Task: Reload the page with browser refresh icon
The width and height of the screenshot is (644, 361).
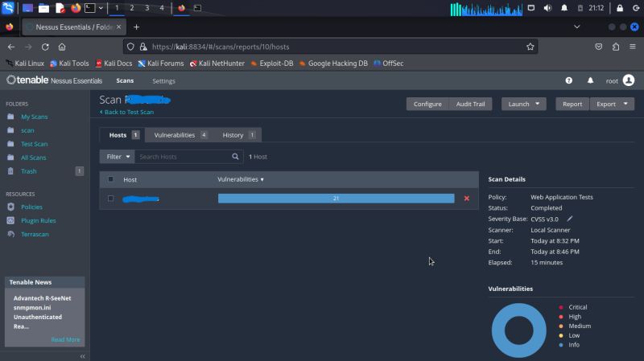Action: pos(45,47)
